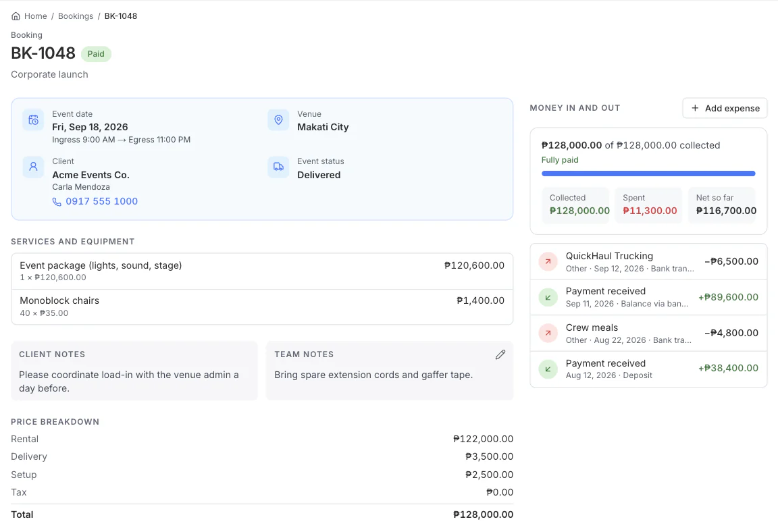Click the Setup ₱2,500.00 amount
This screenshot has width=778, height=532.
point(489,475)
